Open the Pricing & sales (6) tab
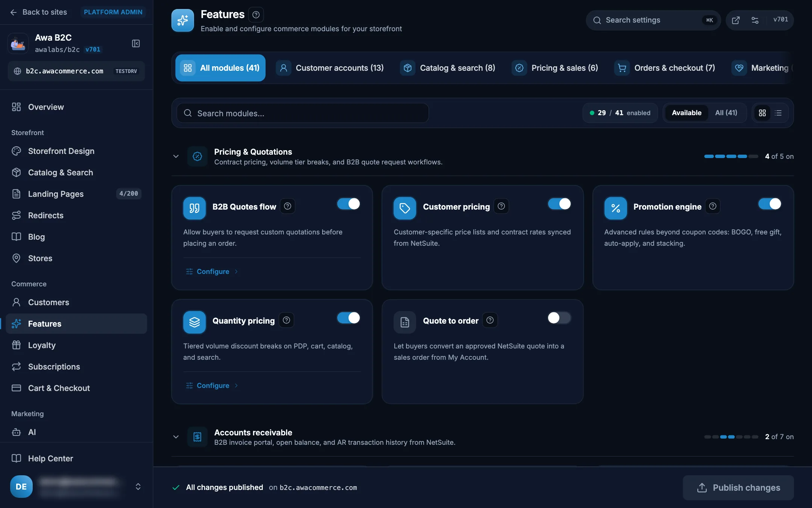The height and width of the screenshot is (508, 812). tap(555, 68)
